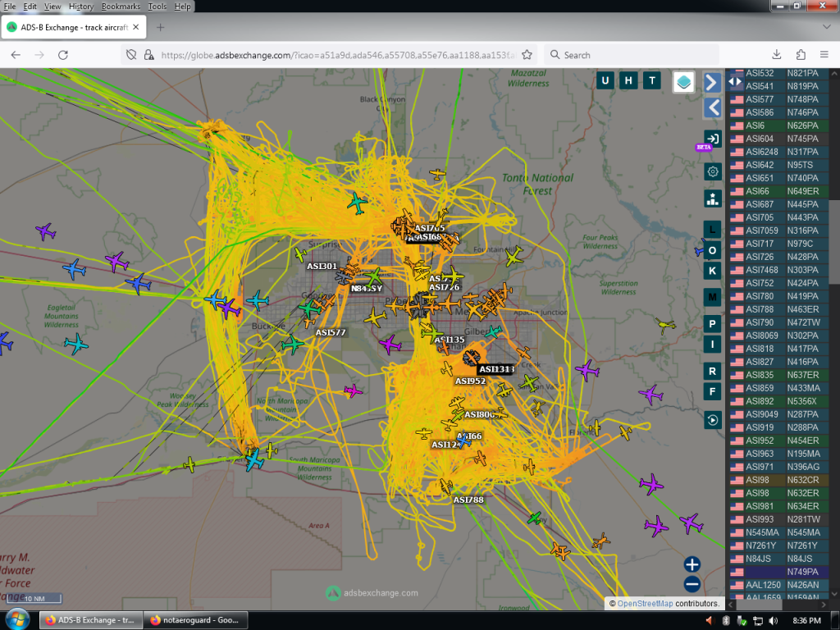
Task: Open the tracking protection shield
Action: tap(131, 55)
